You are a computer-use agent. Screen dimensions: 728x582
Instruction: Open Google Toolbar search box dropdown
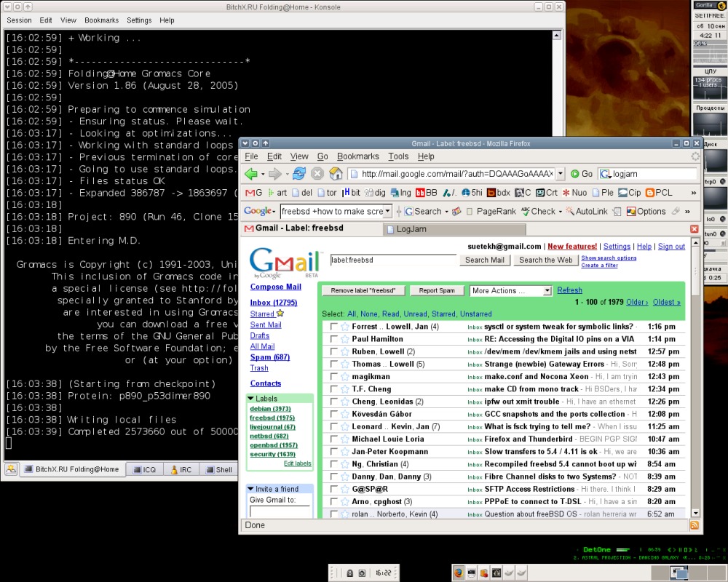(387, 212)
